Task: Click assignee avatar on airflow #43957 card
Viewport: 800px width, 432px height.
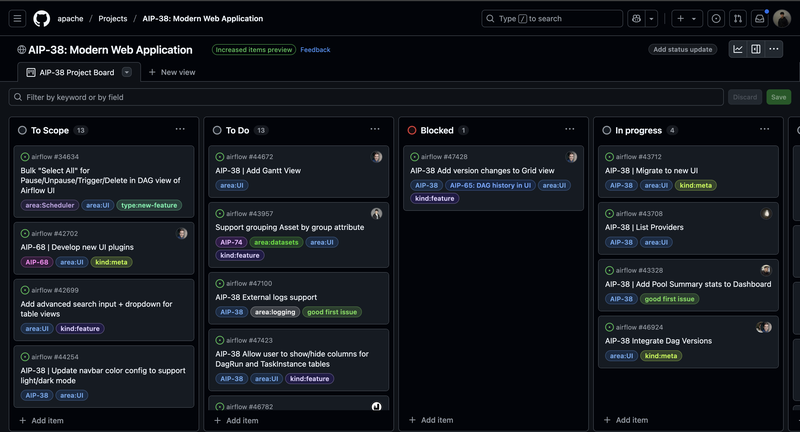Action: pyautogui.click(x=377, y=214)
